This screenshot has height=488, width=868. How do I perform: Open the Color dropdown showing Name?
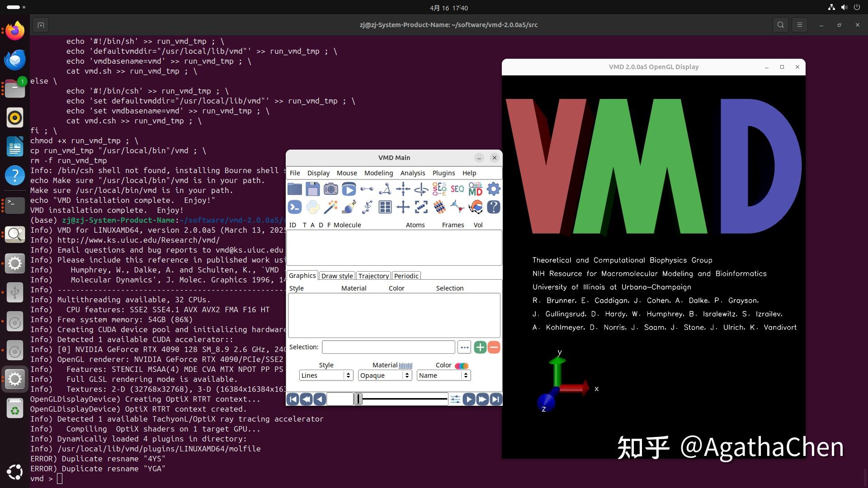[x=443, y=375]
